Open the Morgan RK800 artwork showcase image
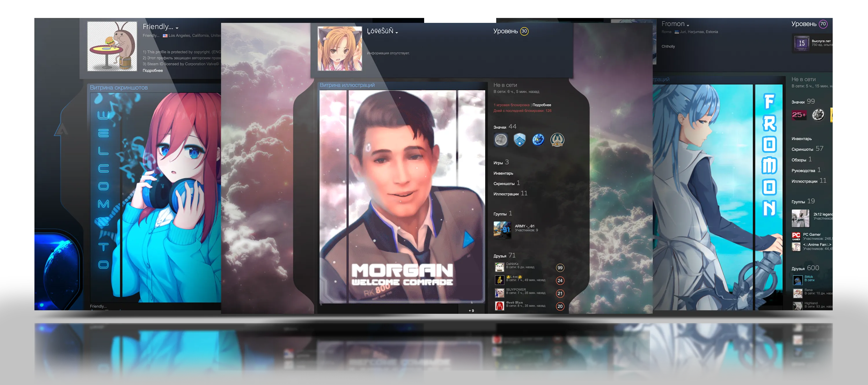Image resolution: width=868 pixels, height=385 pixels. click(x=402, y=197)
